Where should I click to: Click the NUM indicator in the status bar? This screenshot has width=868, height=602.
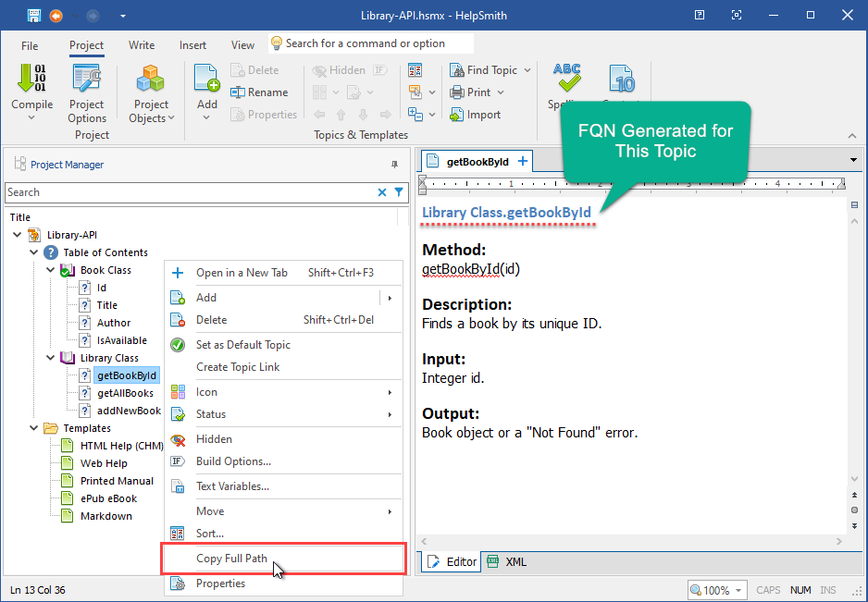[800, 590]
